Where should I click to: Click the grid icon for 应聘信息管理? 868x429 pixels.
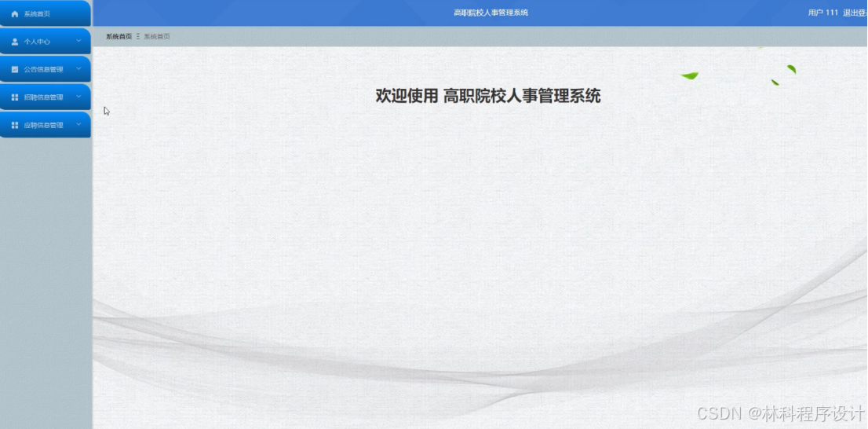15,125
